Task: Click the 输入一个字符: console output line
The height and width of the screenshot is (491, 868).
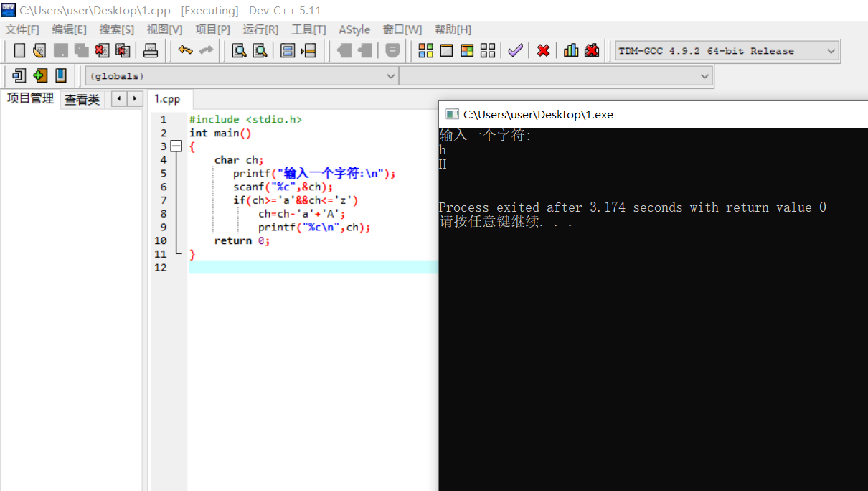Action: point(486,136)
